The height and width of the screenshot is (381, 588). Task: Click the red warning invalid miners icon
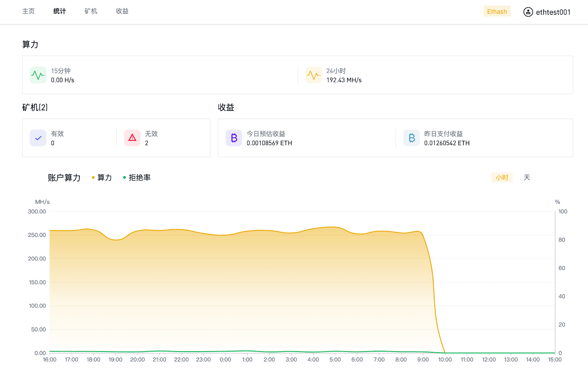pyautogui.click(x=132, y=138)
